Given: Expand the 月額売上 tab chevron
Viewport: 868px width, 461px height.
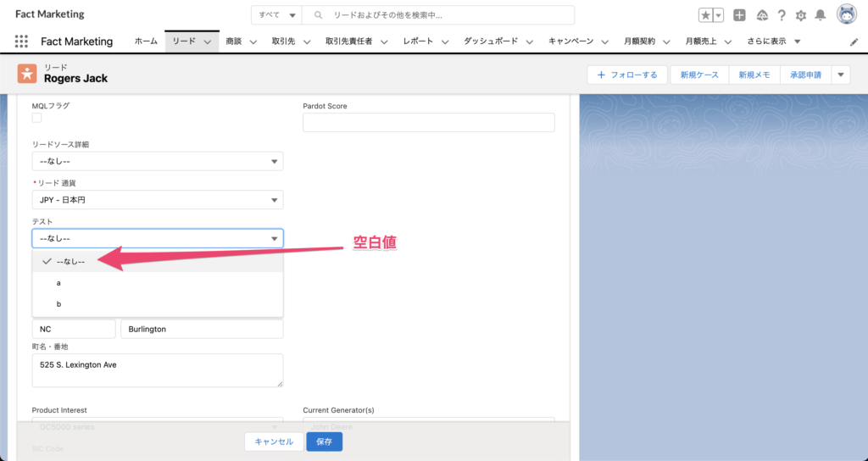Looking at the screenshot, I should (x=728, y=42).
